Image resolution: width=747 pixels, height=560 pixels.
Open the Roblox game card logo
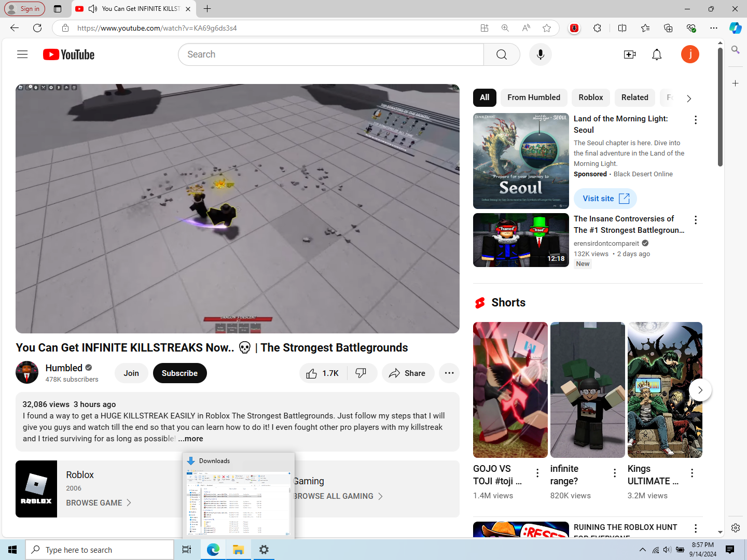[x=36, y=489]
